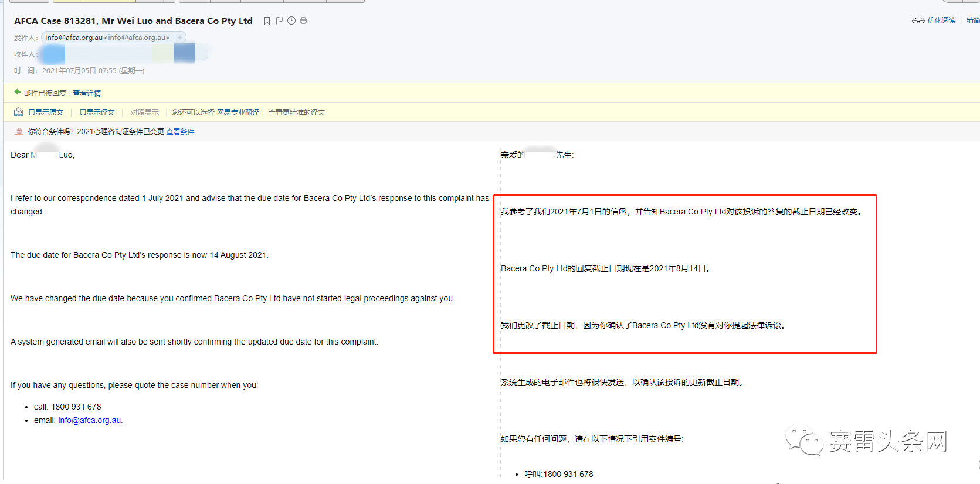980x484 pixels.
Task: Click the blurred recipient address field
Action: pyautogui.click(x=125, y=54)
